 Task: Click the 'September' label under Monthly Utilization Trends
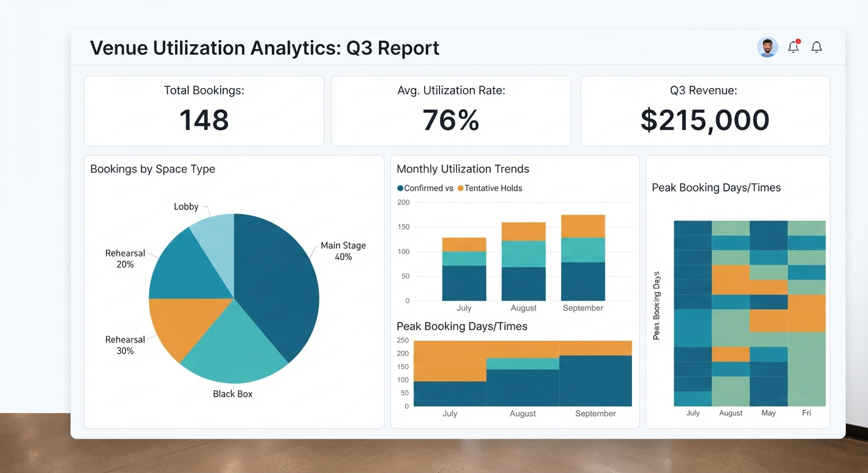(x=583, y=308)
